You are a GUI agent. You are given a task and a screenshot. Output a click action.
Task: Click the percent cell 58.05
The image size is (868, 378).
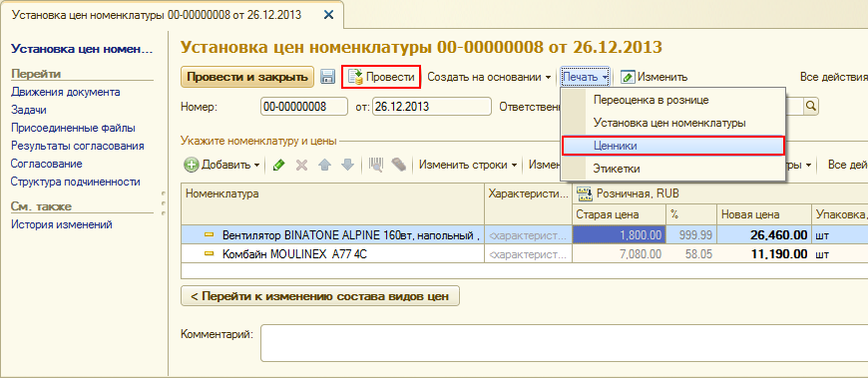click(x=691, y=254)
